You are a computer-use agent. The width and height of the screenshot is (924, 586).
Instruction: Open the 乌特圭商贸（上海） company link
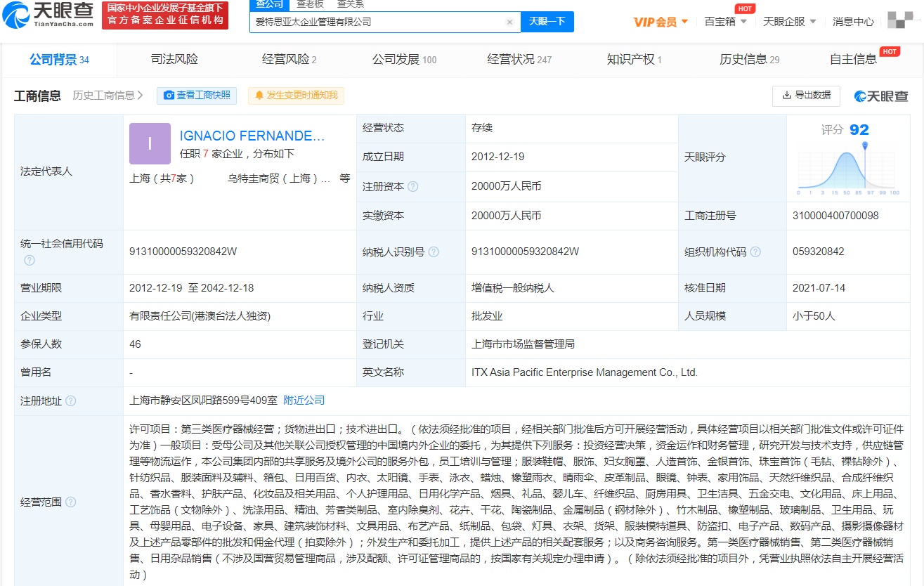coord(279,178)
